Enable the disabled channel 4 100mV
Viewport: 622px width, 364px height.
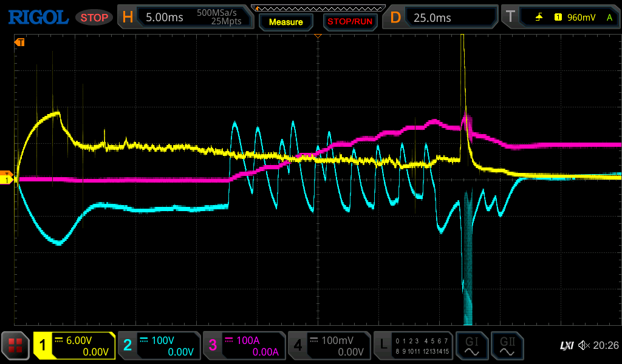click(x=329, y=346)
